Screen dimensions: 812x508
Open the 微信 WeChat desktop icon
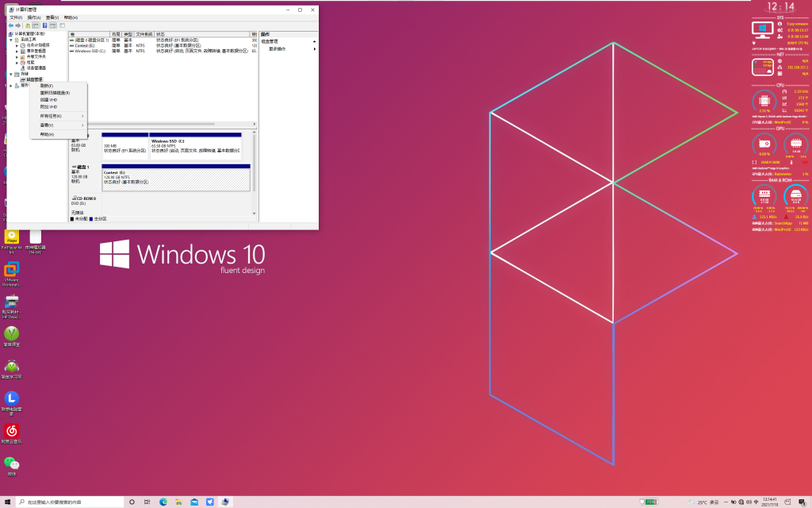11,466
